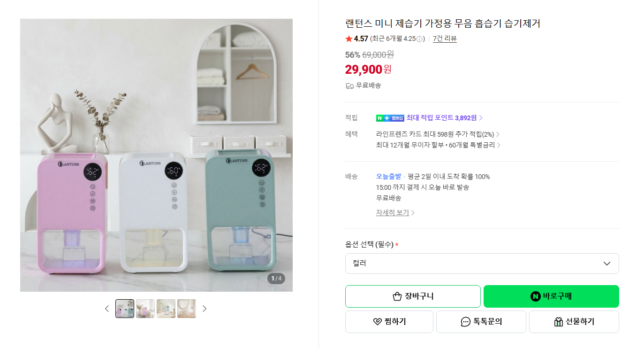Add item with 장바구니 button

[x=413, y=296]
